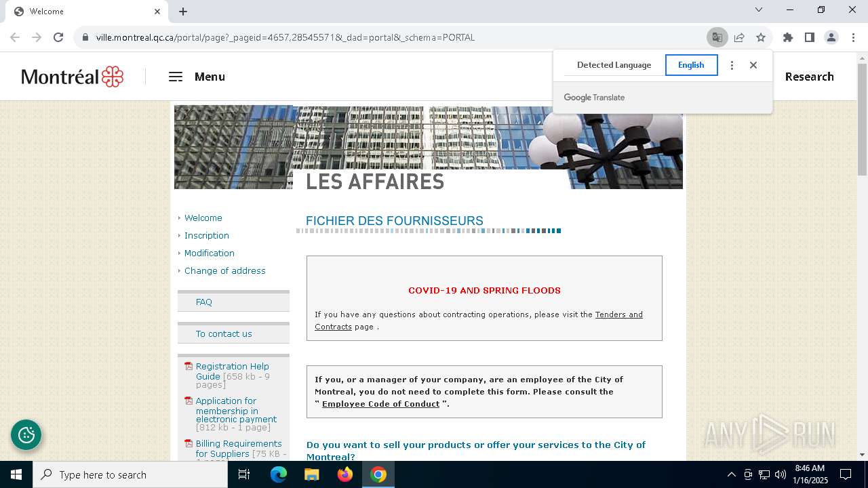Click the taskbar search box

point(130,474)
